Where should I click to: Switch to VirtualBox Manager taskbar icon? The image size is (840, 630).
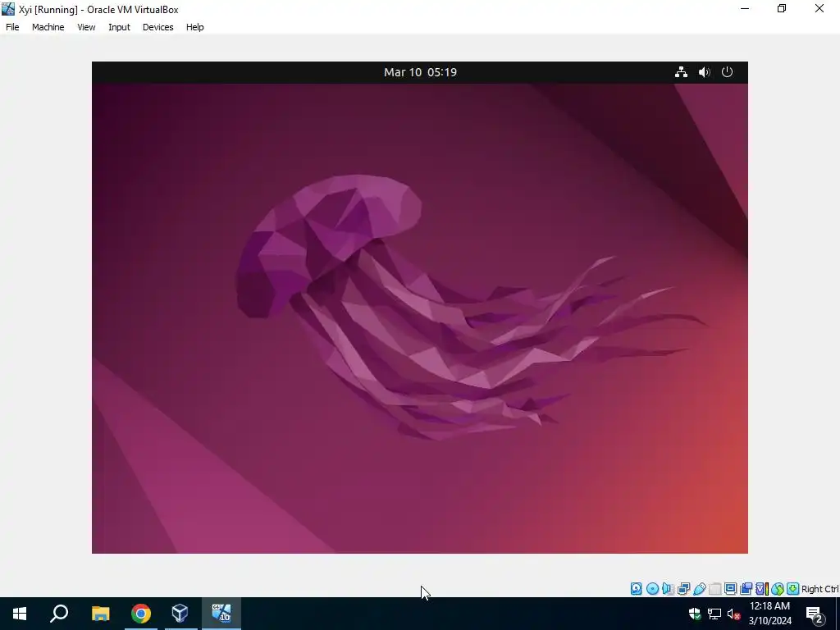coord(180,614)
